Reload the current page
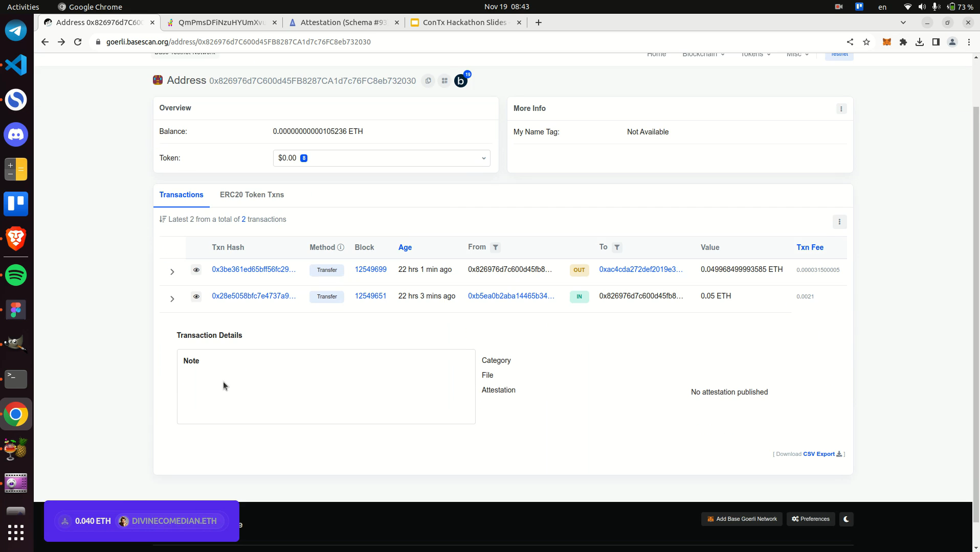Image resolution: width=980 pixels, height=552 pixels. coord(78,42)
